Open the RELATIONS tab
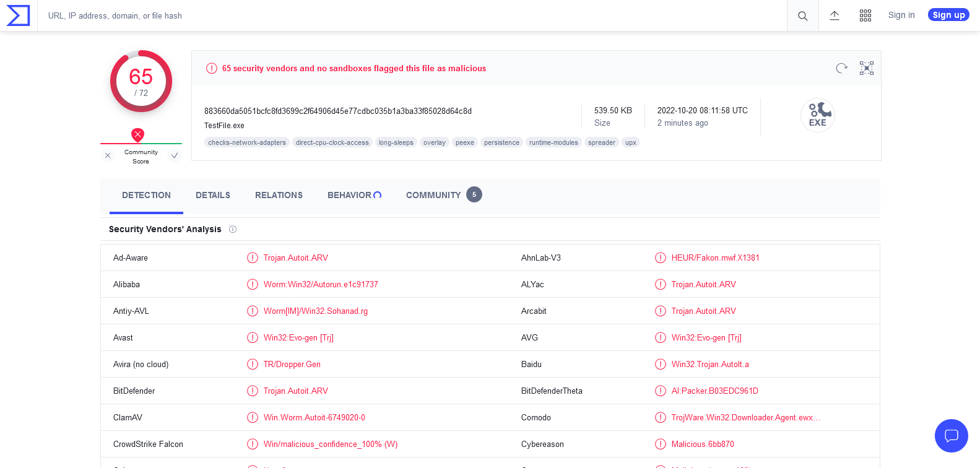 (x=279, y=195)
